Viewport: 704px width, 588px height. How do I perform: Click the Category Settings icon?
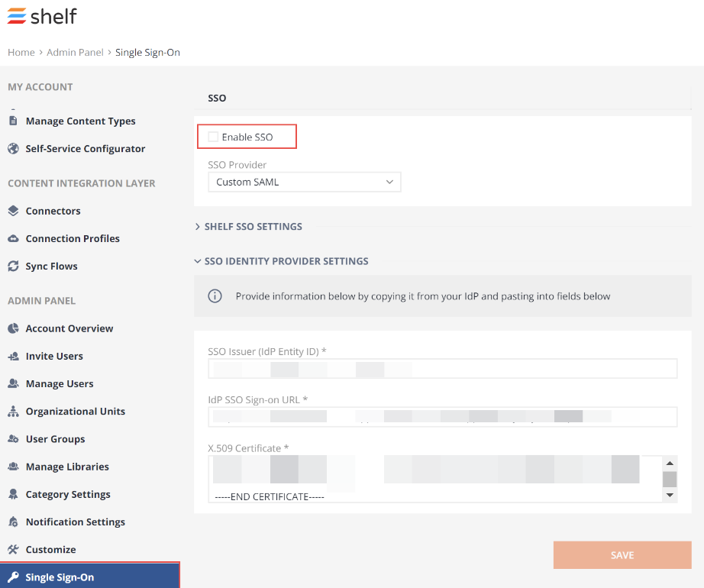(14, 494)
